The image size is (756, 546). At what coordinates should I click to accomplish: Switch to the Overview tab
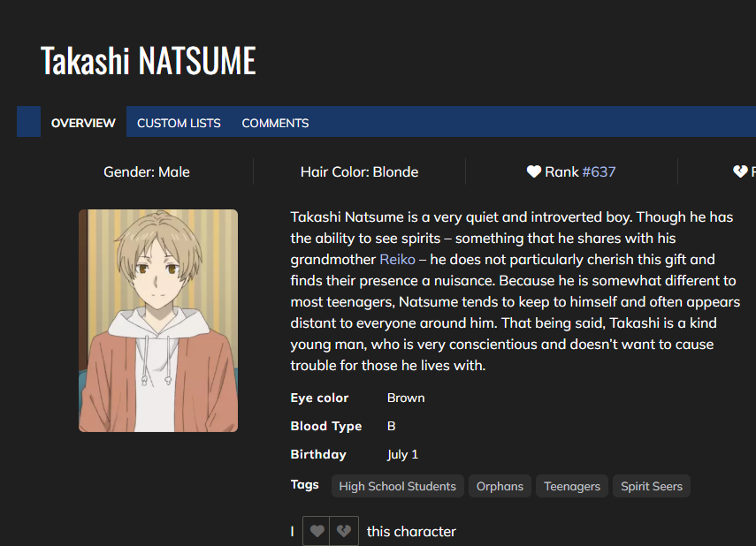83,123
